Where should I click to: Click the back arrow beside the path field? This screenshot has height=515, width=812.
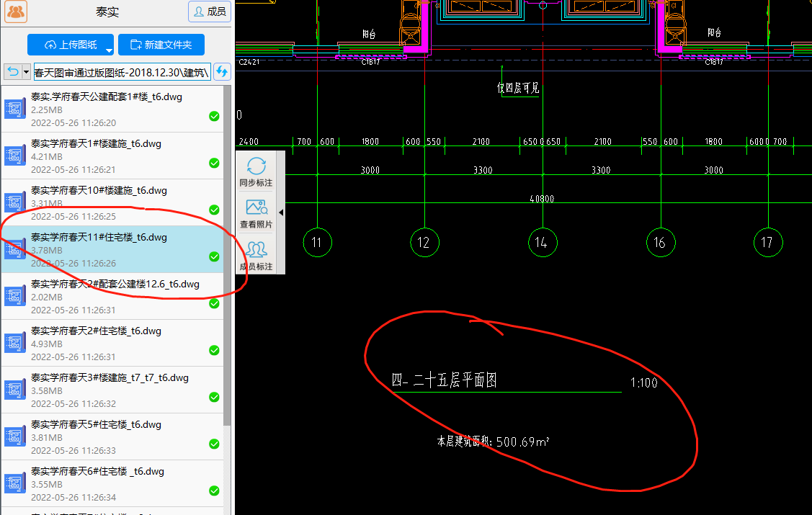(x=13, y=71)
